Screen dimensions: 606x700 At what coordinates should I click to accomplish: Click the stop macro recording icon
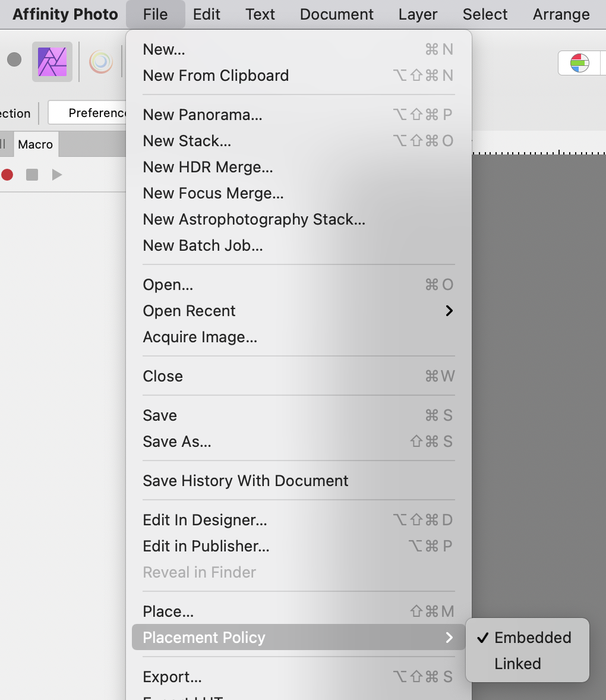31,174
